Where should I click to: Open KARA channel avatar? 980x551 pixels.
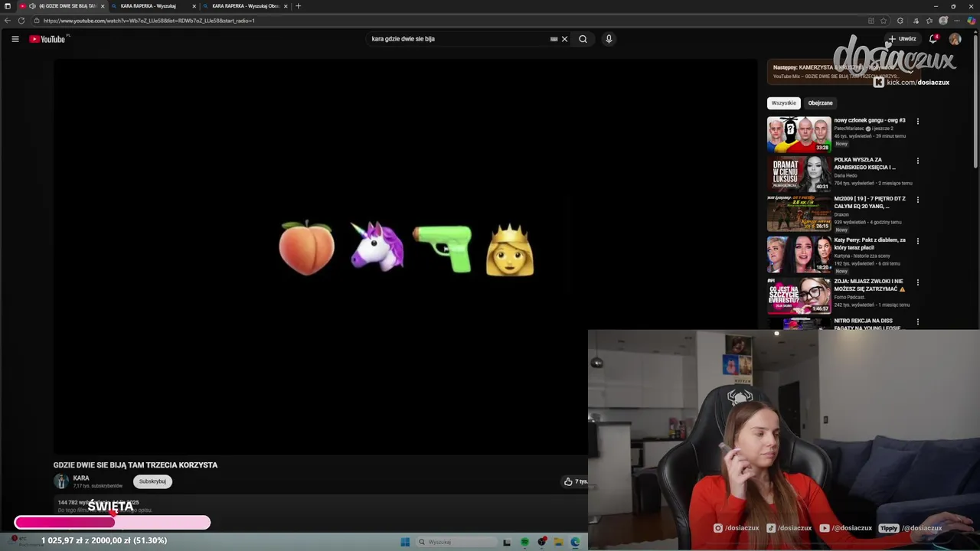click(61, 481)
